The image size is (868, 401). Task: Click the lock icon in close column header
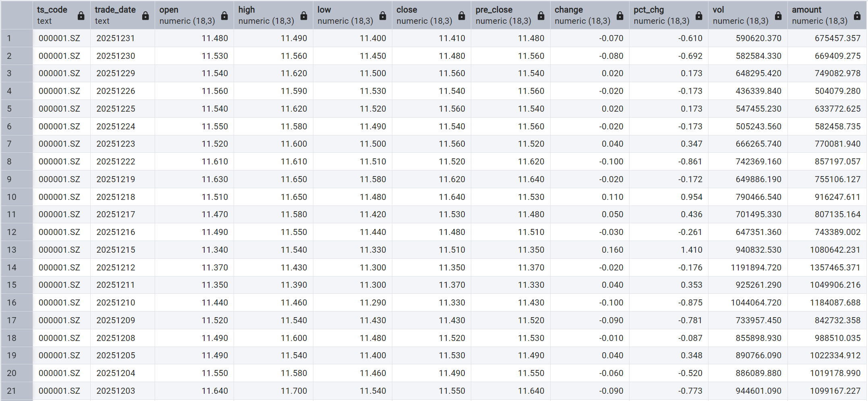tap(462, 16)
